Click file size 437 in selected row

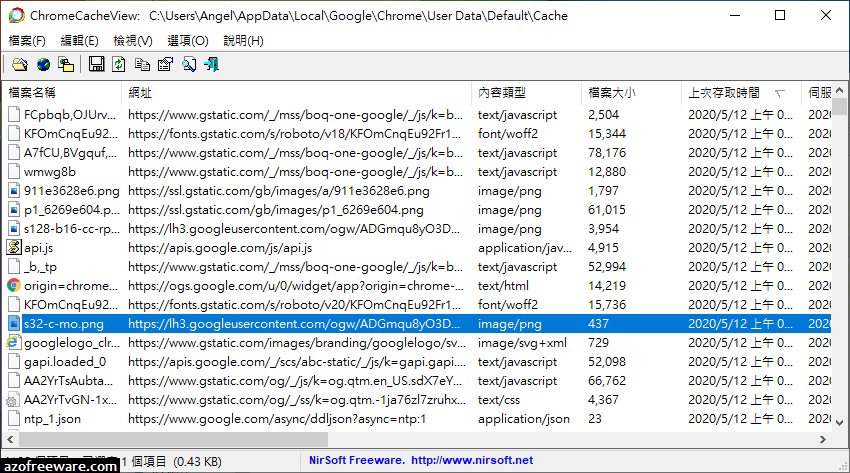pyautogui.click(x=598, y=323)
